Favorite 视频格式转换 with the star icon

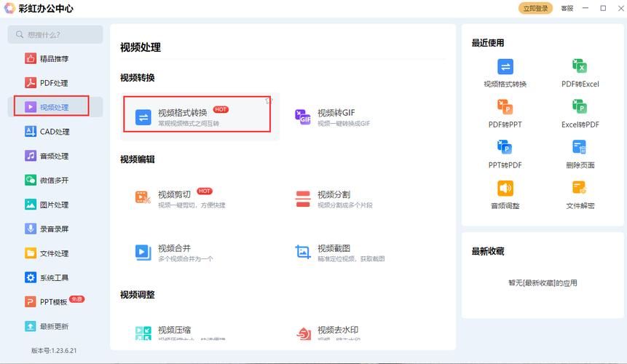[268, 100]
